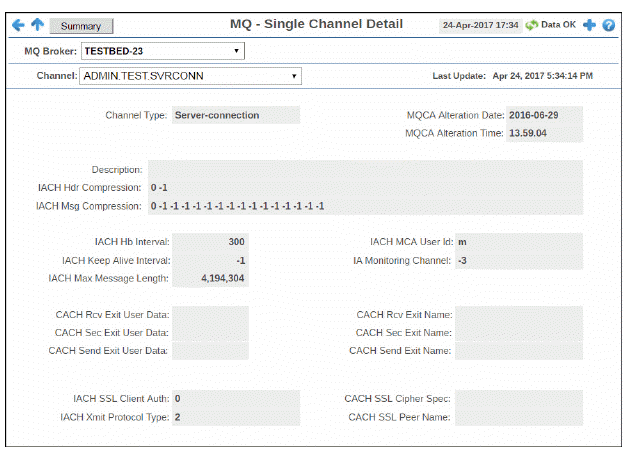This screenshot has width=625, height=453.
Task: Click the CACH Sec Exit Name field
Action: 519,333
